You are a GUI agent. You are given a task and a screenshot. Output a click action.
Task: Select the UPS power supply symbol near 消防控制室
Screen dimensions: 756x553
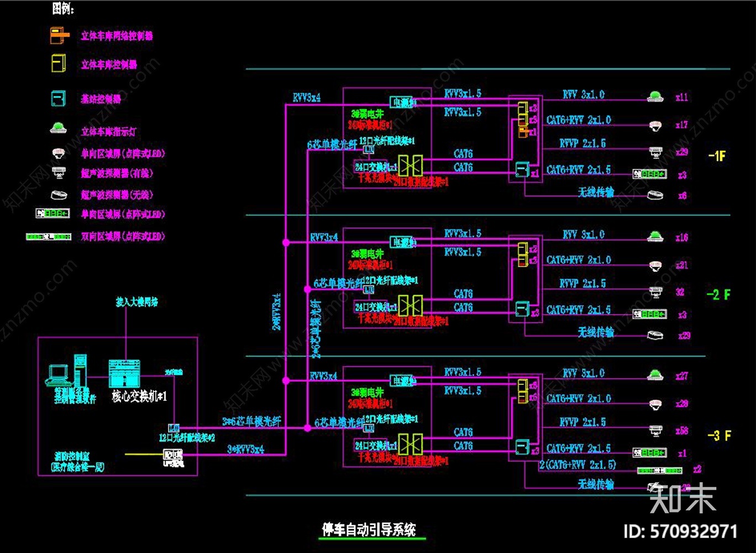[174, 455]
